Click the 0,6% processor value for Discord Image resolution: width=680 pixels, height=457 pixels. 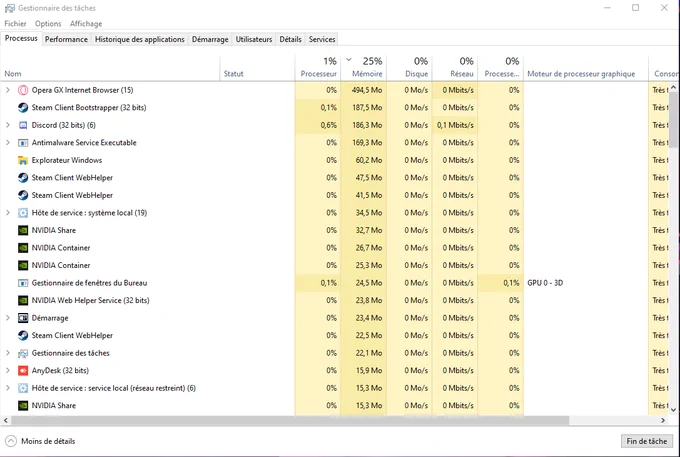tap(328, 125)
